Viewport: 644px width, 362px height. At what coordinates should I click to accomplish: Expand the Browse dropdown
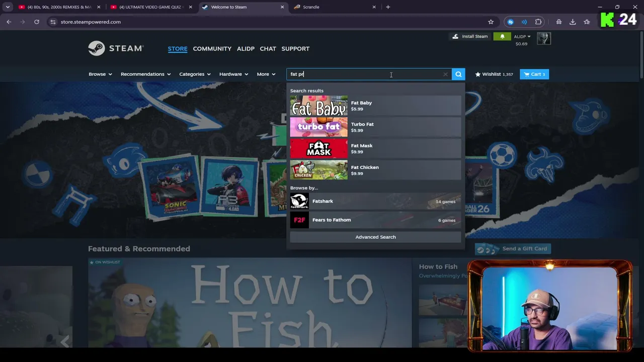pyautogui.click(x=100, y=74)
